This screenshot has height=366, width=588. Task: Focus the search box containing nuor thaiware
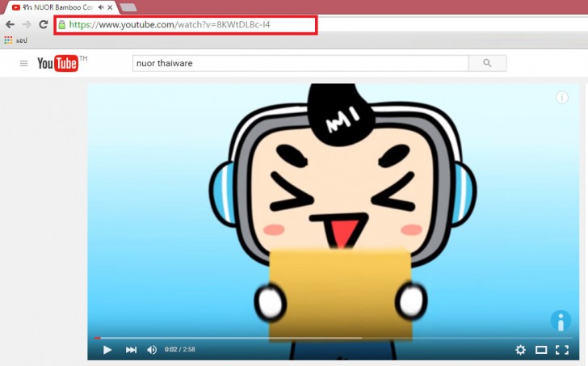(x=300, y=63)
